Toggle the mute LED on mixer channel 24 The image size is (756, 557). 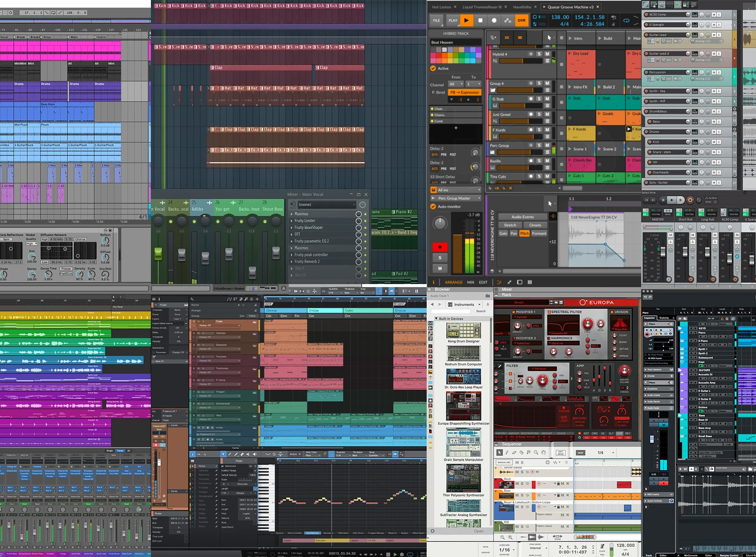click(x=171, y=221)
